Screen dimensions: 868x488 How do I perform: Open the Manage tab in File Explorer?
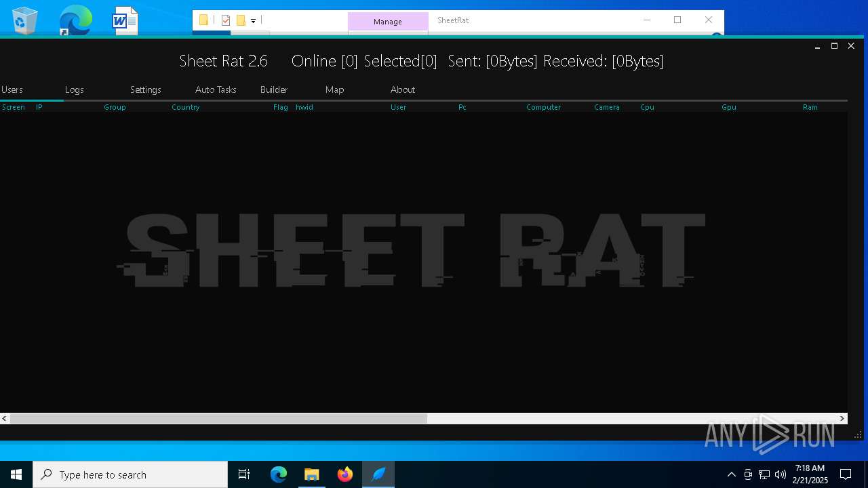[388, 22]
